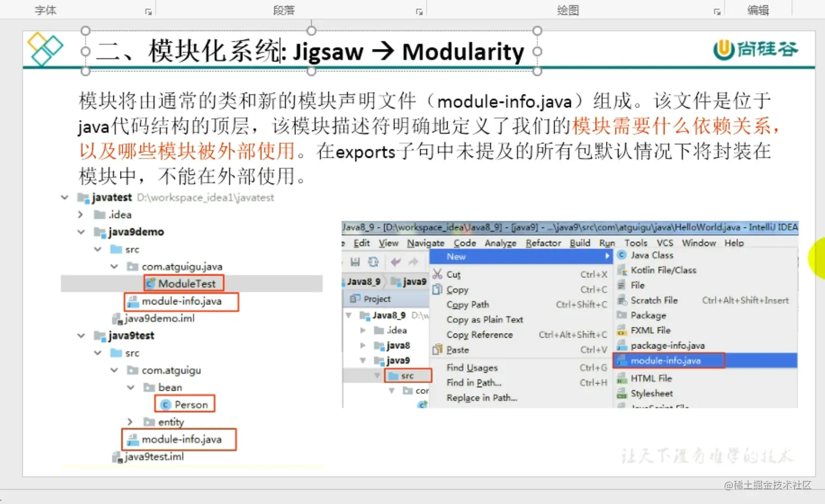Viewport: 825px width, 504px height.
Task: Select the Person class row
Action: pyautogui.click(x=184, y=404)
